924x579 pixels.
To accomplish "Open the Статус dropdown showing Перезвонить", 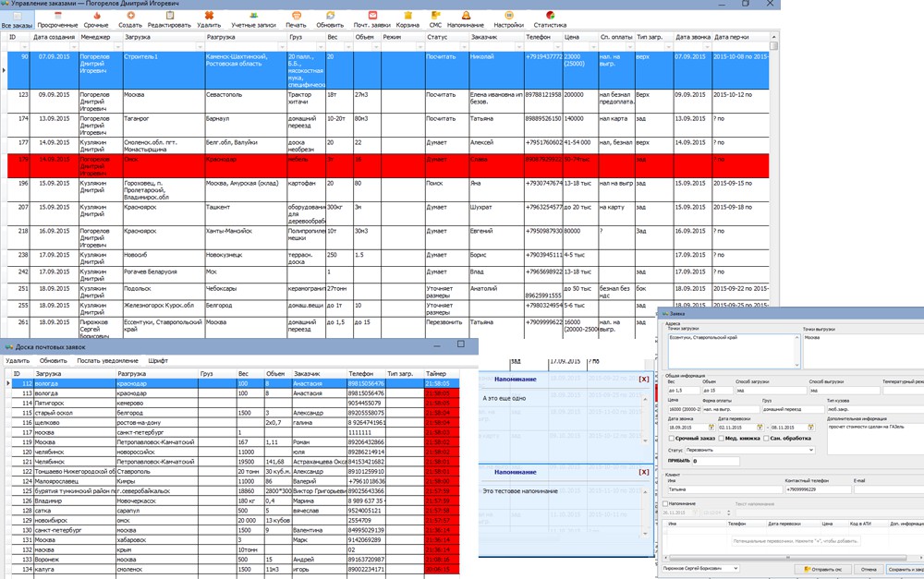I will click(x=749, y=450).
